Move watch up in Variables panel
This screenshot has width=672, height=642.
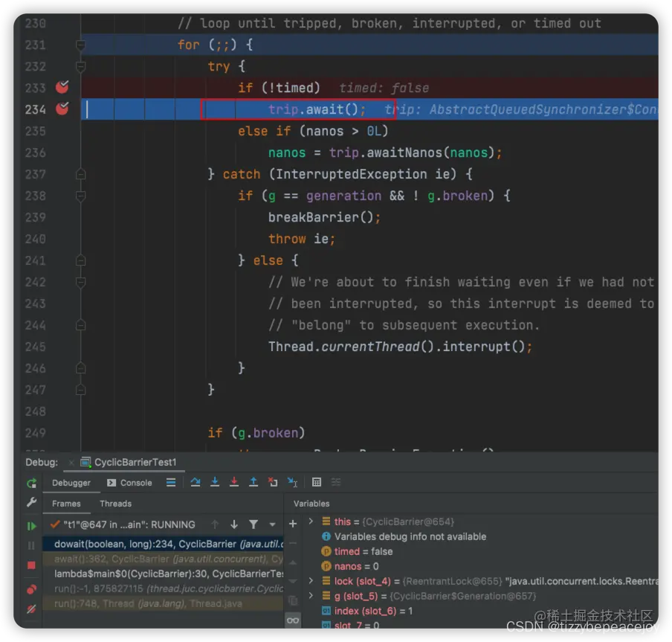click(x=293, y=562)
